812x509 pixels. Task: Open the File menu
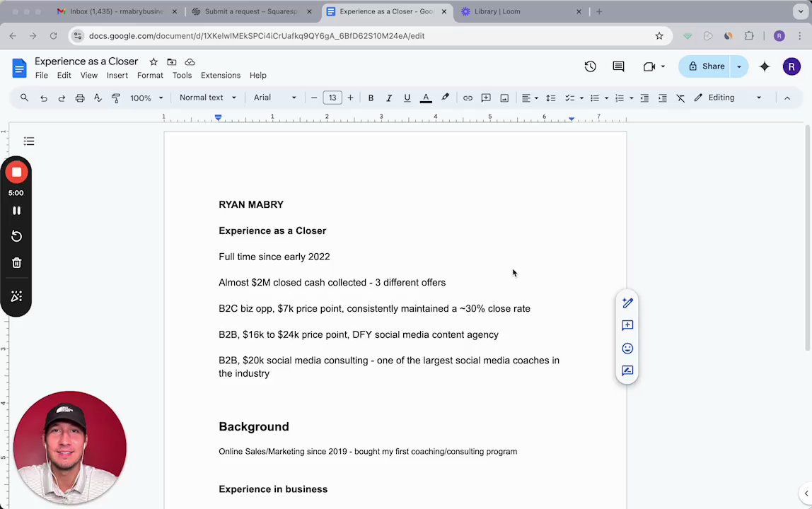(42, 75)
